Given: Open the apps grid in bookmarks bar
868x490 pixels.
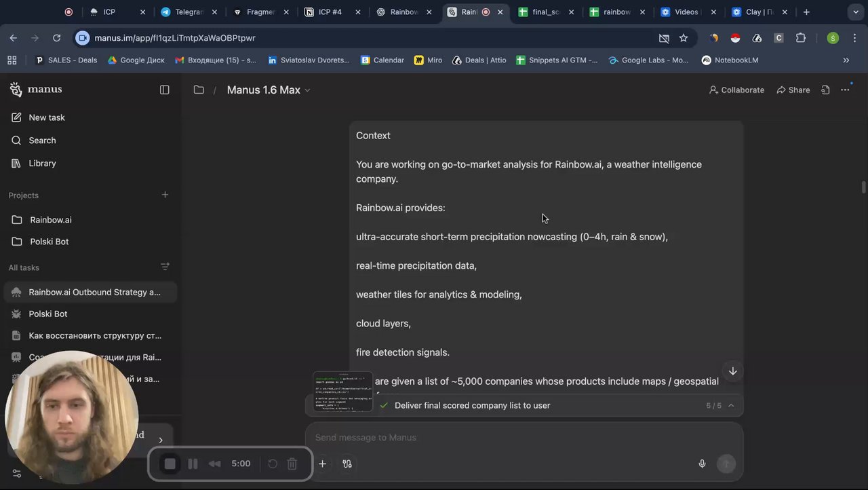Looking at the screenshot, I should (x=12, y=60).
